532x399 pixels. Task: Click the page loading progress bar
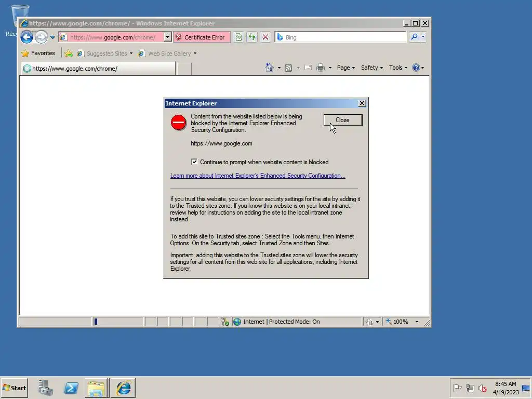[x=118, y=322]
